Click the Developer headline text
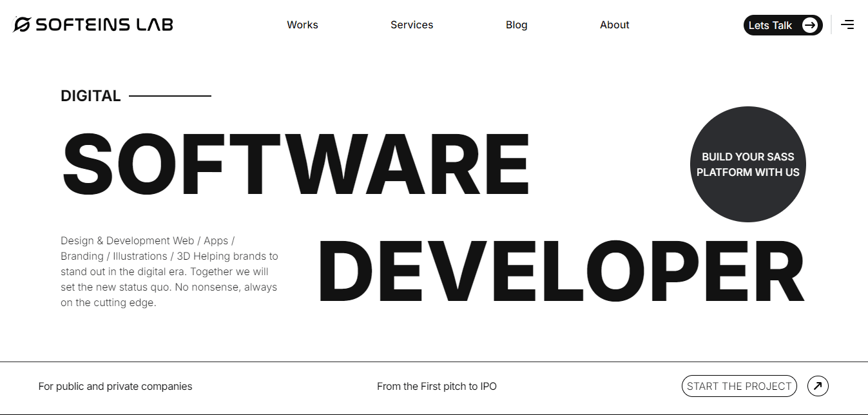Viewport: 868px width, 415px height. tap(561, 272)
